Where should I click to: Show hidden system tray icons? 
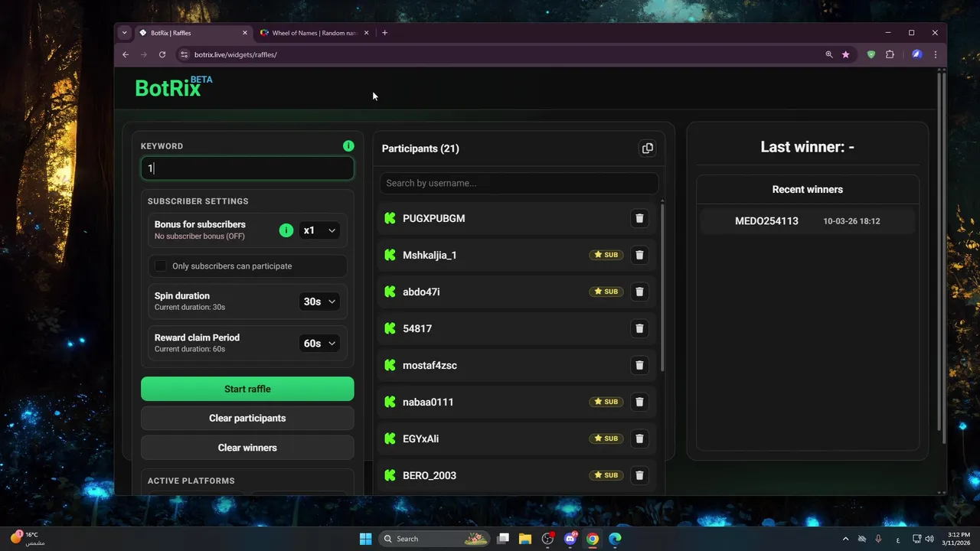[845, 539]
